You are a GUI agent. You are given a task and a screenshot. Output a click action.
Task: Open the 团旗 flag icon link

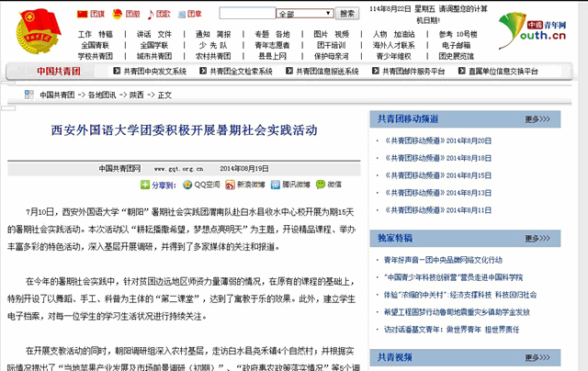(x=90, y=15)
